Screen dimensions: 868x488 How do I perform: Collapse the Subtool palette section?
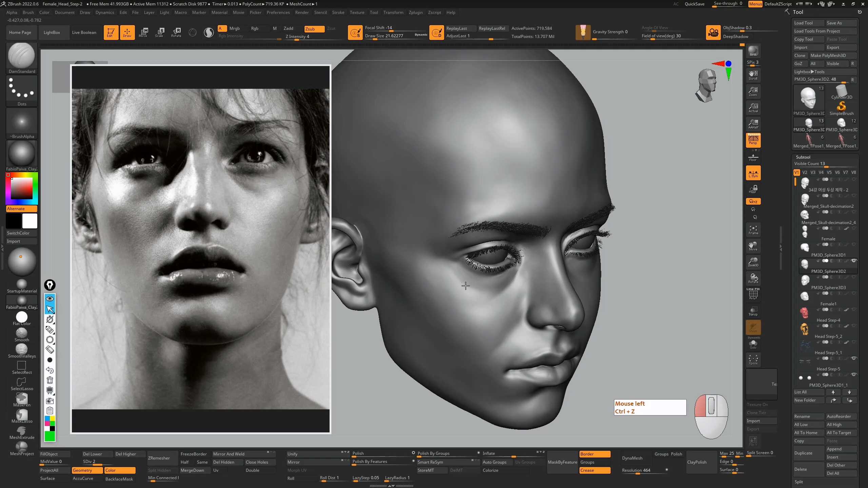[x=803, y=157]
